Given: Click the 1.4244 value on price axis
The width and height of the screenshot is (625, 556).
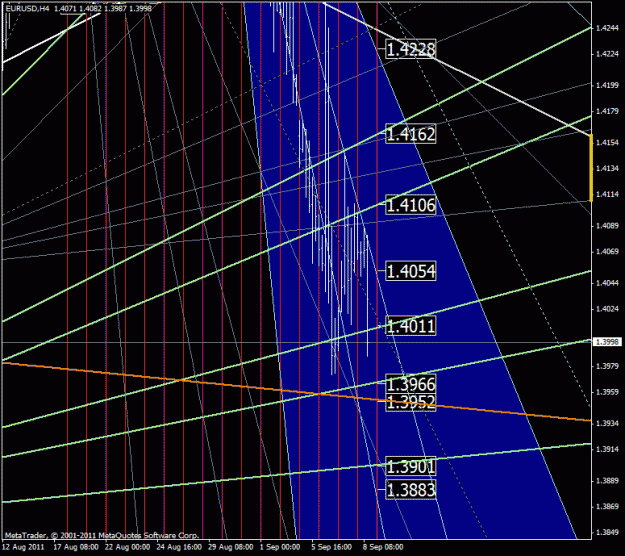Looking at the screenshot, I should (607, 28).
